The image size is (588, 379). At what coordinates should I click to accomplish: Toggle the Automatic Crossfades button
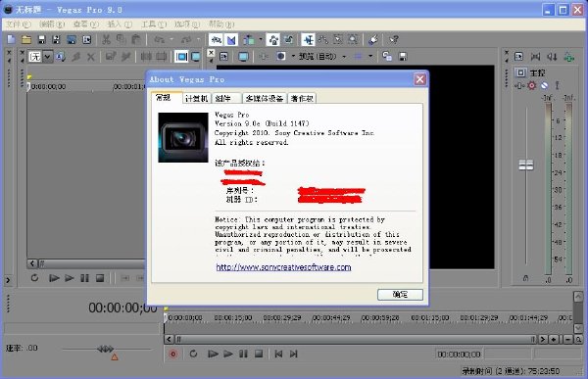point(231,39)
